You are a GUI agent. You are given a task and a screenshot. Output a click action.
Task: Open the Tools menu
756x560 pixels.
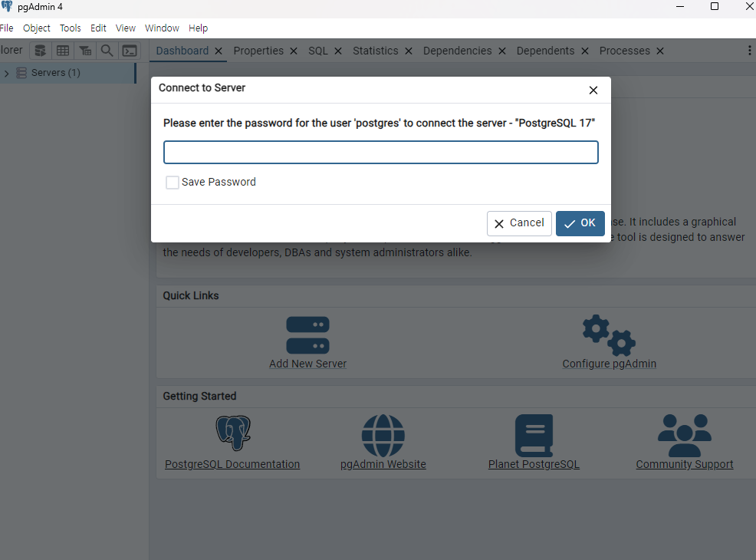point(71,28)
